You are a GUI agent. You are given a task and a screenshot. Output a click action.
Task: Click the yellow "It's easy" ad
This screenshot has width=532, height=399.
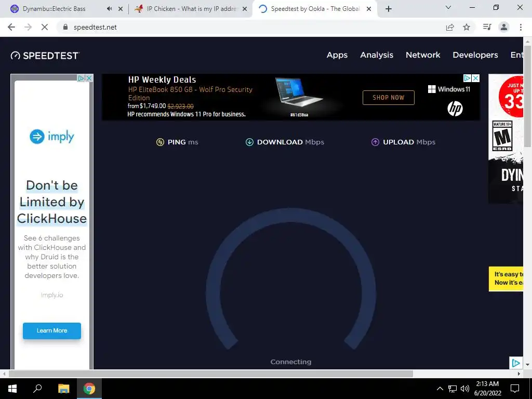[x=506, y=279]
